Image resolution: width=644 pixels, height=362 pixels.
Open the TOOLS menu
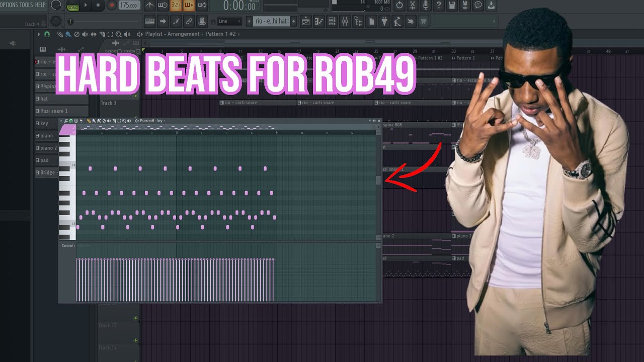[x=26, y=5]
